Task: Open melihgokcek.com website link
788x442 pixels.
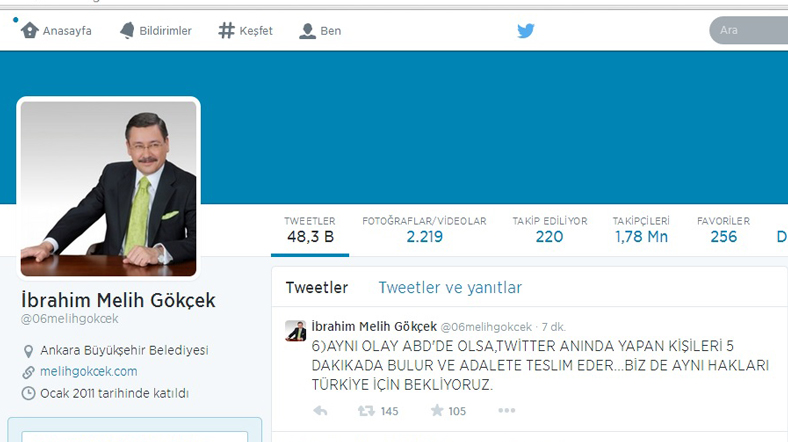Action: [88, 372]
